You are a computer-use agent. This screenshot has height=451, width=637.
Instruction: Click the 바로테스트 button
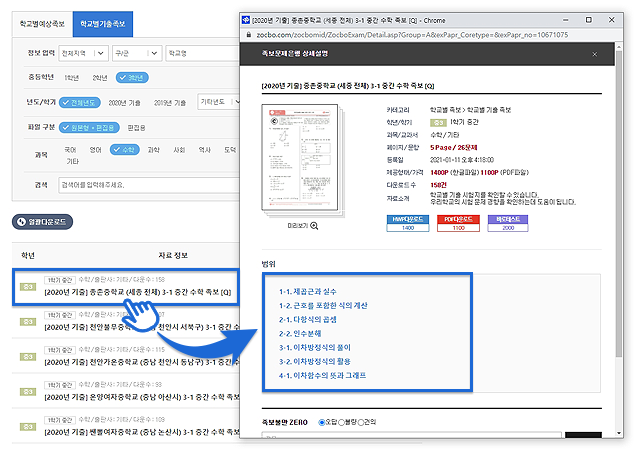point(508,223)
